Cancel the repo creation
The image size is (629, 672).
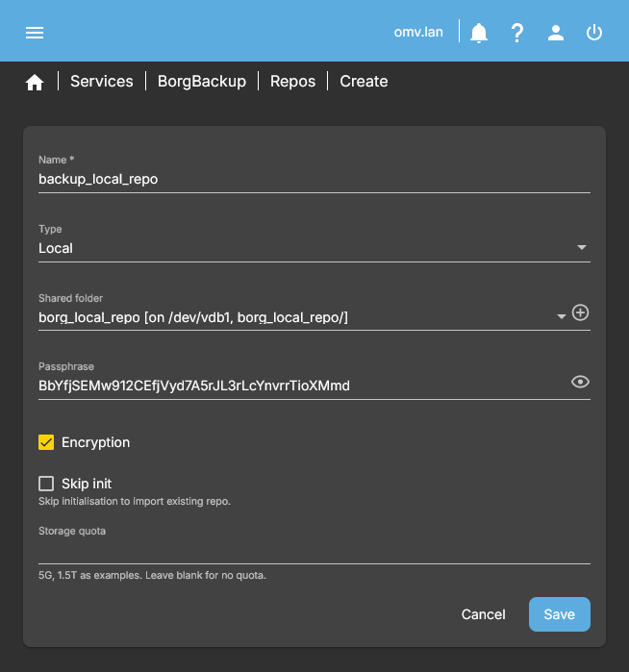click(483, 614)
